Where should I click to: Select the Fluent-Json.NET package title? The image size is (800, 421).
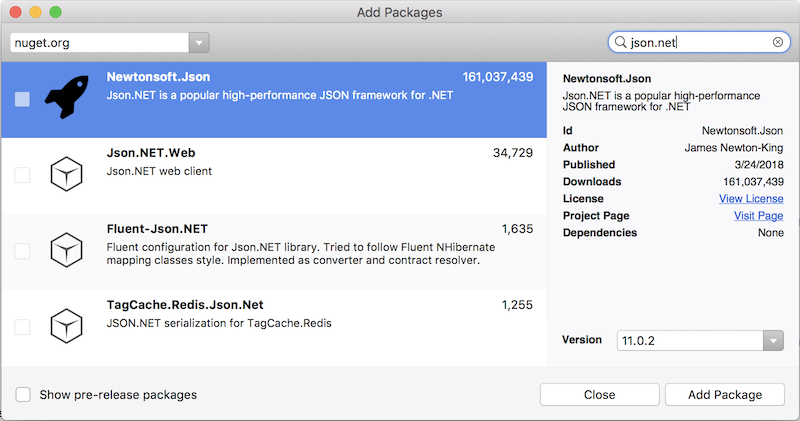(x=157, y=229)
